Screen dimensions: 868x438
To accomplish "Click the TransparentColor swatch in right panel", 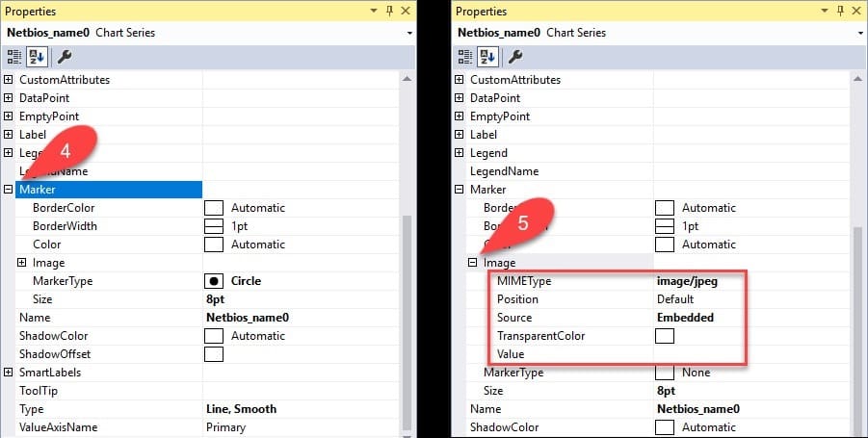I will tap(665, 336).
